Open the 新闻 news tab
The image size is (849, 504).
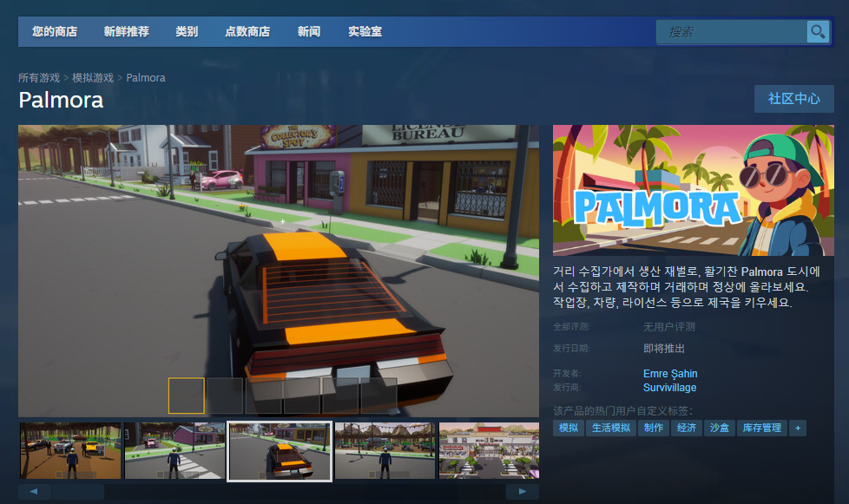coord(309,32)
